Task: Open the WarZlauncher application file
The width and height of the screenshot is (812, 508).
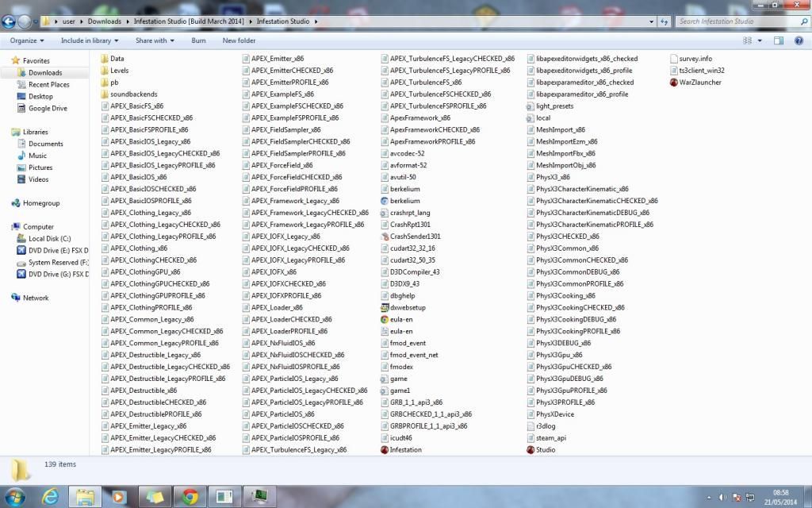Action: [x=699, y=82]
